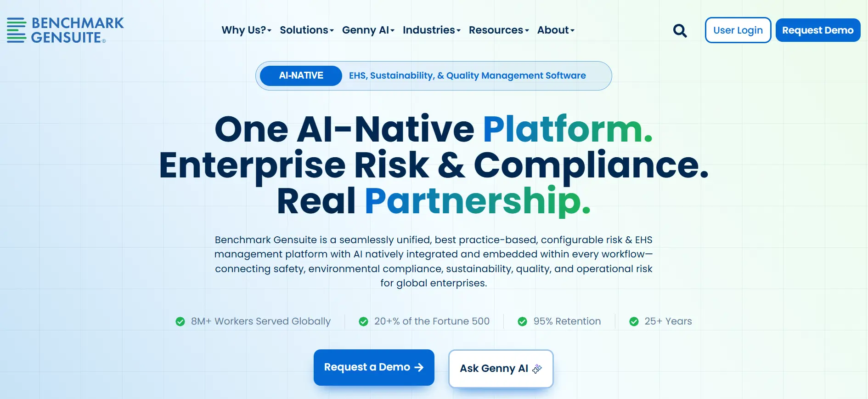Click the "One AI-Native Platform." headline

pyautogui.click(x=434, y=129)
